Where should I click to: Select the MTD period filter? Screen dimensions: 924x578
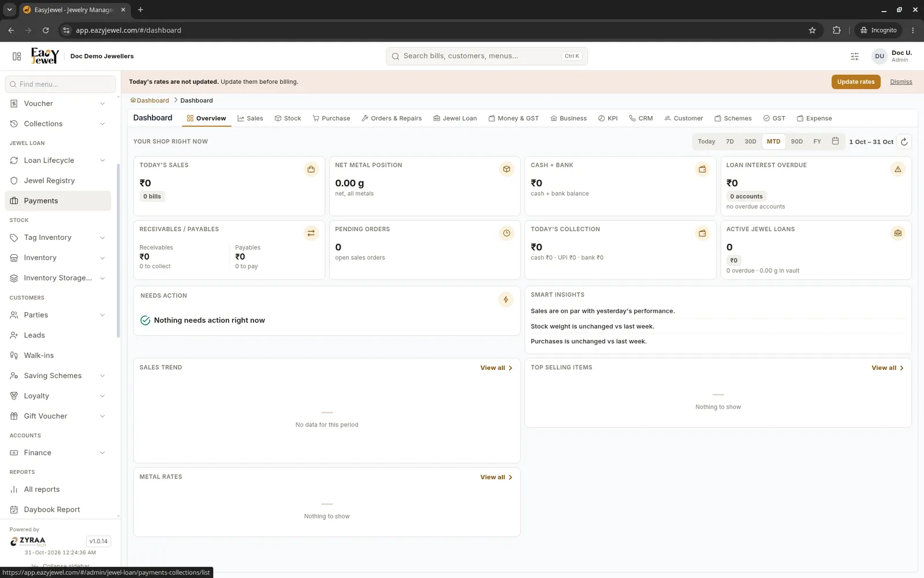point(773,142)
